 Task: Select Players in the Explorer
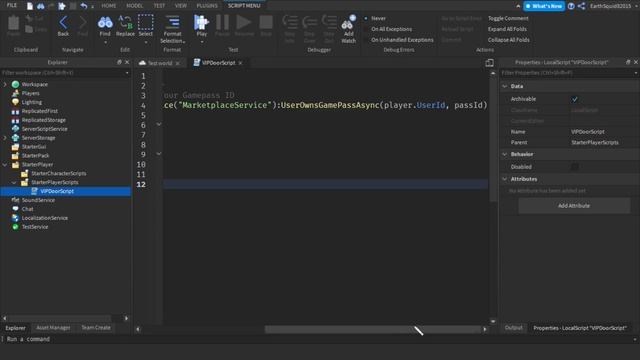30,93
